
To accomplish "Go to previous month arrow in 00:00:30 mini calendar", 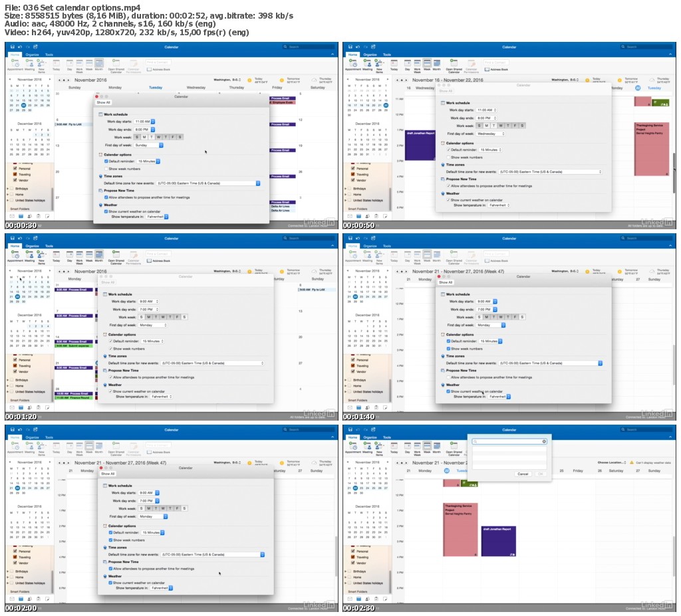I will tap(9, 80).
